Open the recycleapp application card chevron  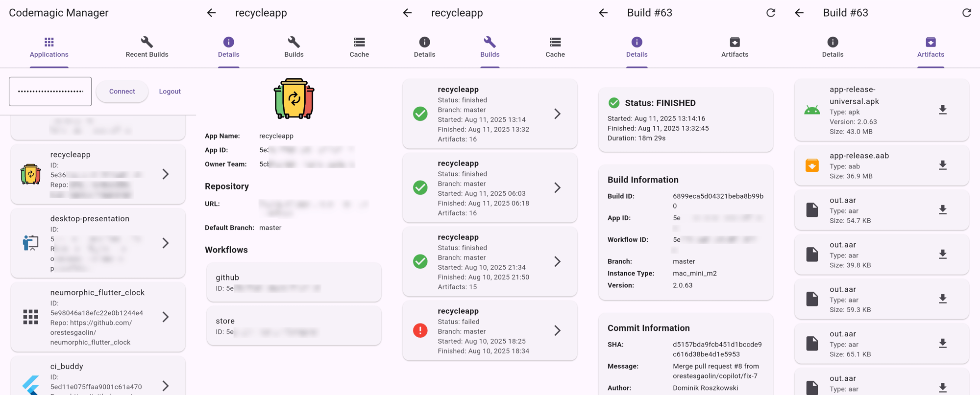point(166,174)
